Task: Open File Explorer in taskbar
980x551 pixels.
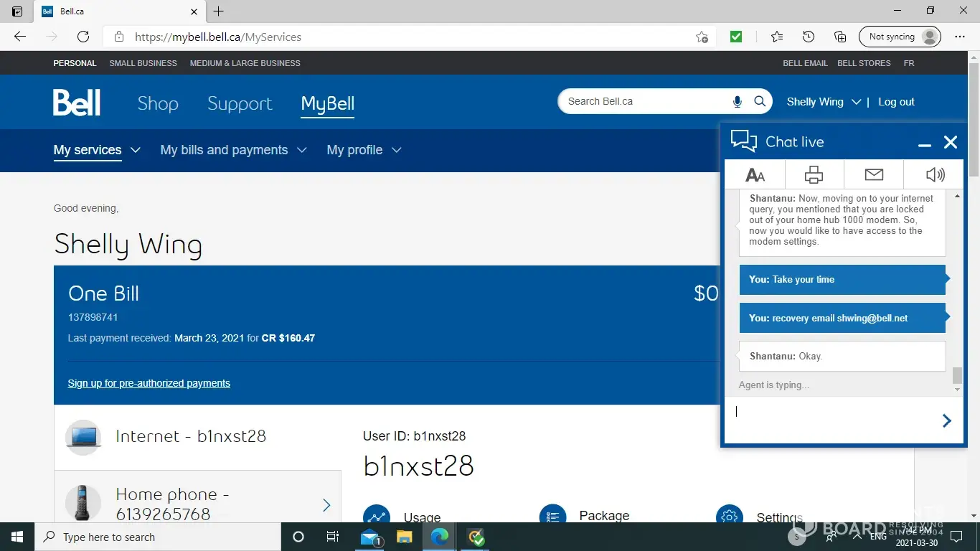Action: (x=405, y=537)
